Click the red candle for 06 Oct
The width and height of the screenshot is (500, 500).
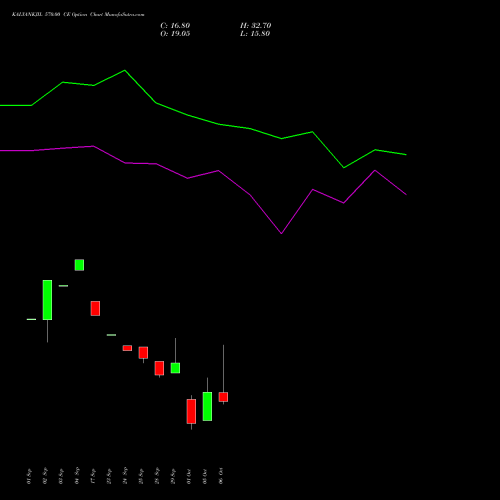[223, 397]
